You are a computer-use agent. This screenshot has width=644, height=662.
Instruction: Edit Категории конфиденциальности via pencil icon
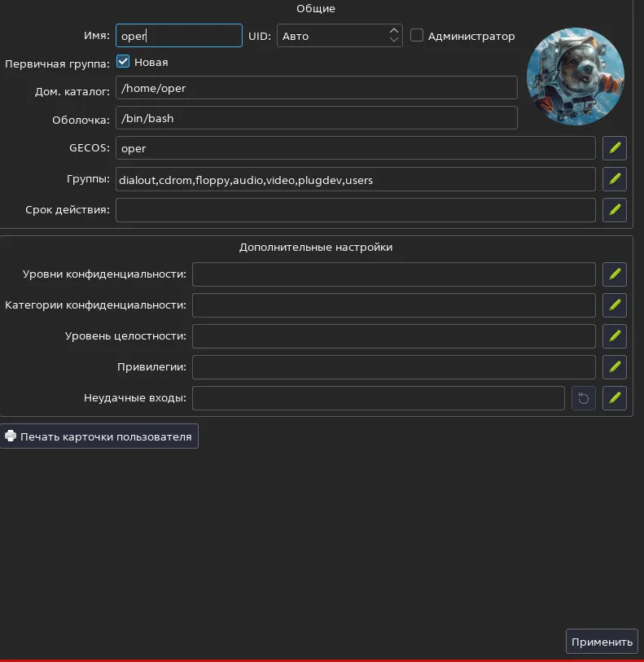click(615, 305)
